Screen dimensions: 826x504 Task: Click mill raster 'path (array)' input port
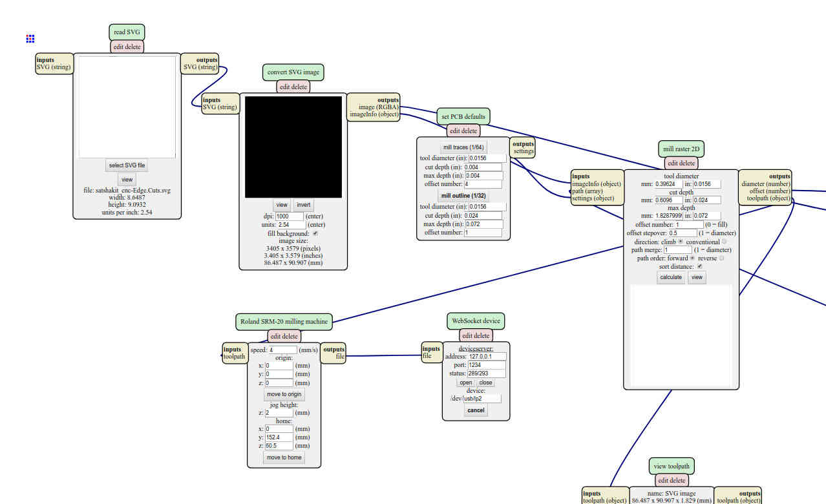click(x=587, y=191)
